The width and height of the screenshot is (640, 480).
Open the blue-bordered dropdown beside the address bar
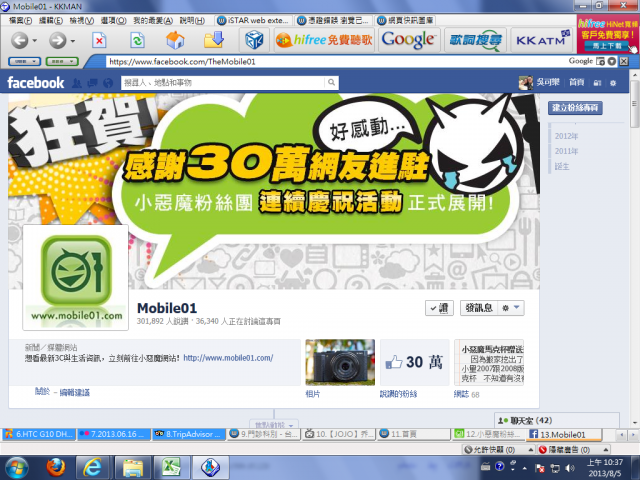24,62
